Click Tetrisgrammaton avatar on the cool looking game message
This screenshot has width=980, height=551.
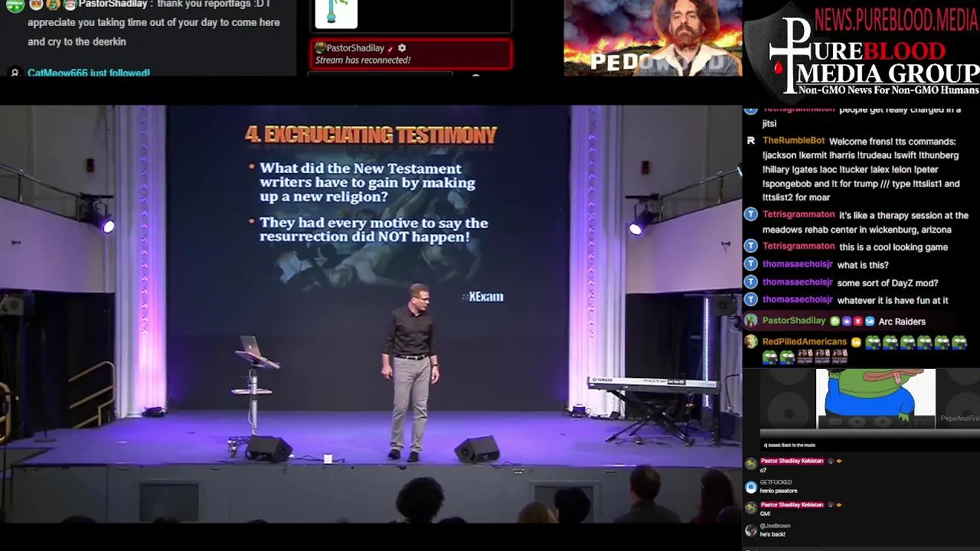pos(751,246)
